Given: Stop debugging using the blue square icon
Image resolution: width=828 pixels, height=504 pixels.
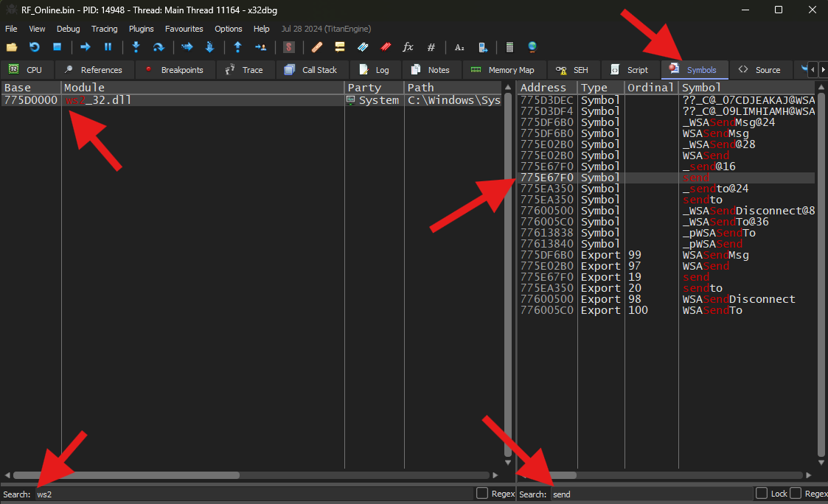Looking at the screenshot, I should coord(57,47).
